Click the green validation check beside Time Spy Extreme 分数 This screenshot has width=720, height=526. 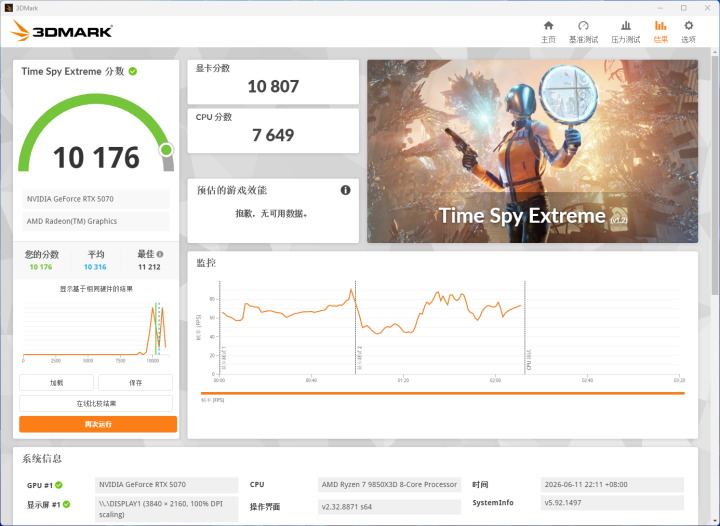click(133, 71)
